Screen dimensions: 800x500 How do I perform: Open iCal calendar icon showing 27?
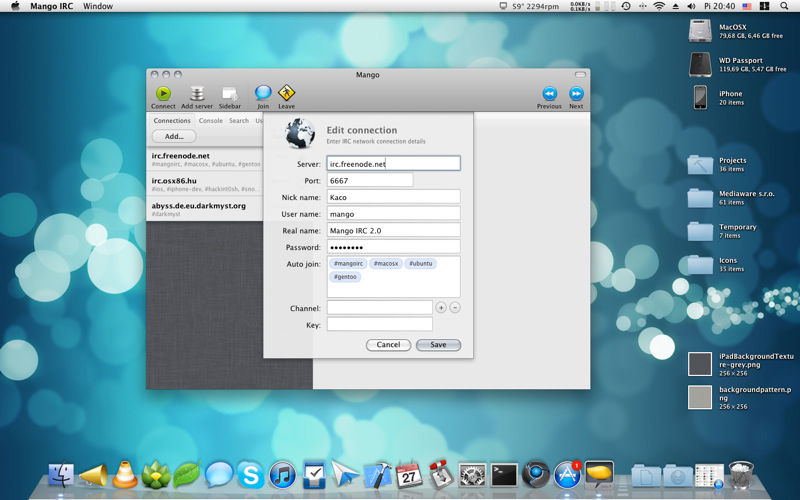click(409, 475)
